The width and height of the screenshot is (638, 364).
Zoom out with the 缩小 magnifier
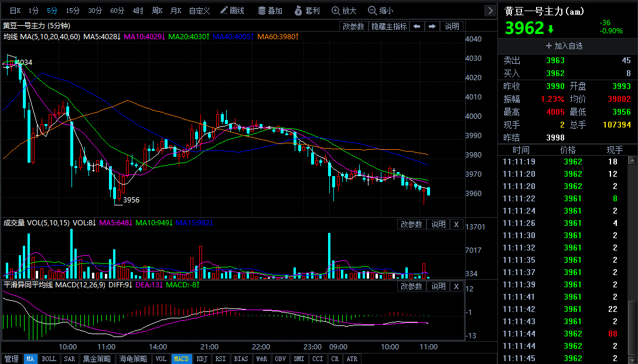(x=380, y=11)
